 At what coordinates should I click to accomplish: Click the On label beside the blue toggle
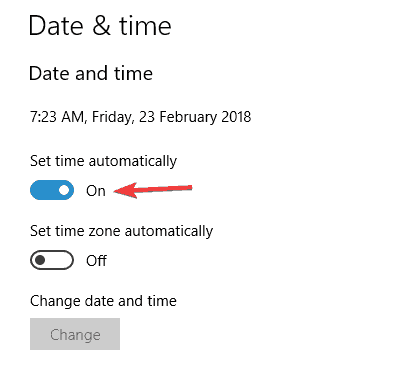point(96,191)
